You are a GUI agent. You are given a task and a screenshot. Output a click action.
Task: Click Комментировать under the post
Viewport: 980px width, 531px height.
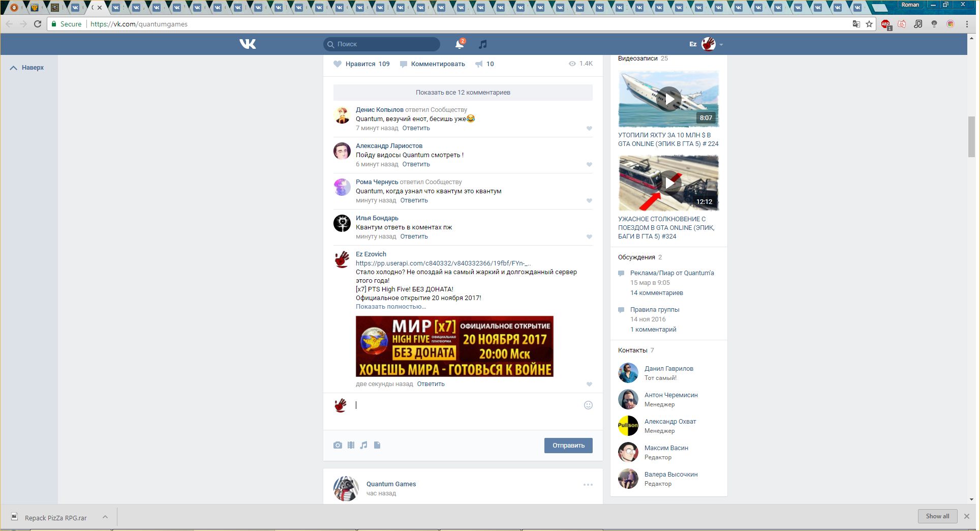tap(433, 64)
